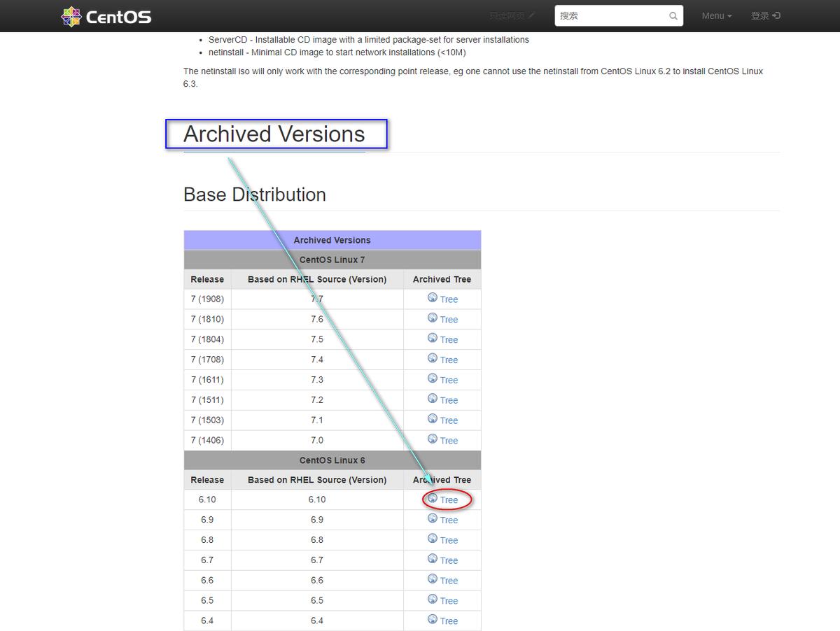Click the RHEL version 7.5 cell
Image resolution: width=840 pixels, height=631 pixels.
point(317,340)
